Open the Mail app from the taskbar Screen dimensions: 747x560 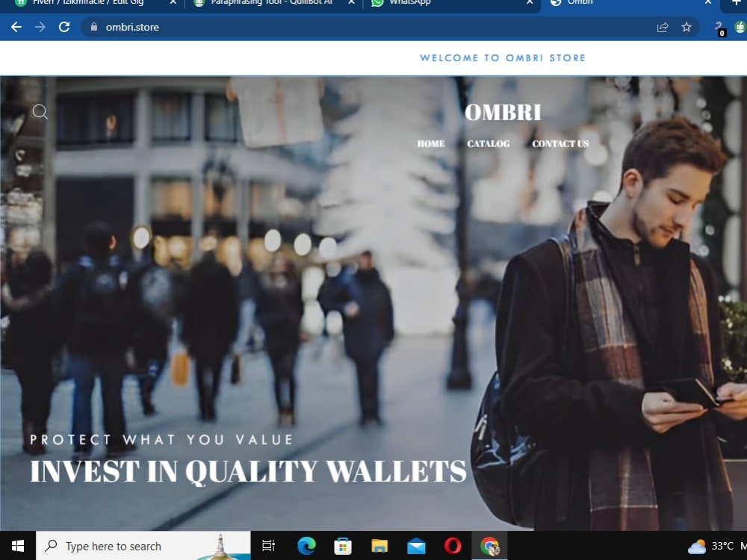416,546
